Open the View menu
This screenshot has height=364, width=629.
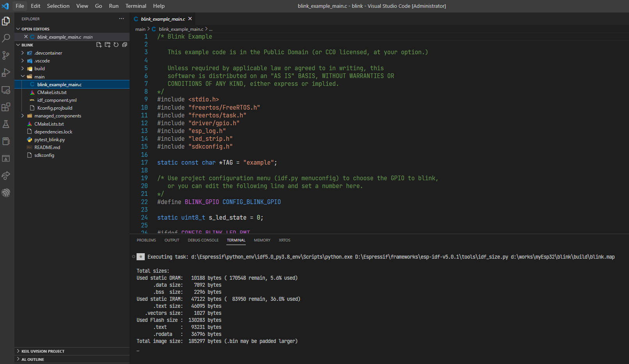[x=82, y=6]
